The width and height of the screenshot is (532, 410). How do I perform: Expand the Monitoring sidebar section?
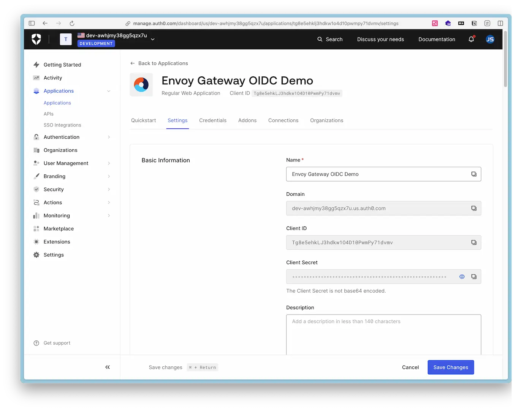point(109,216)
